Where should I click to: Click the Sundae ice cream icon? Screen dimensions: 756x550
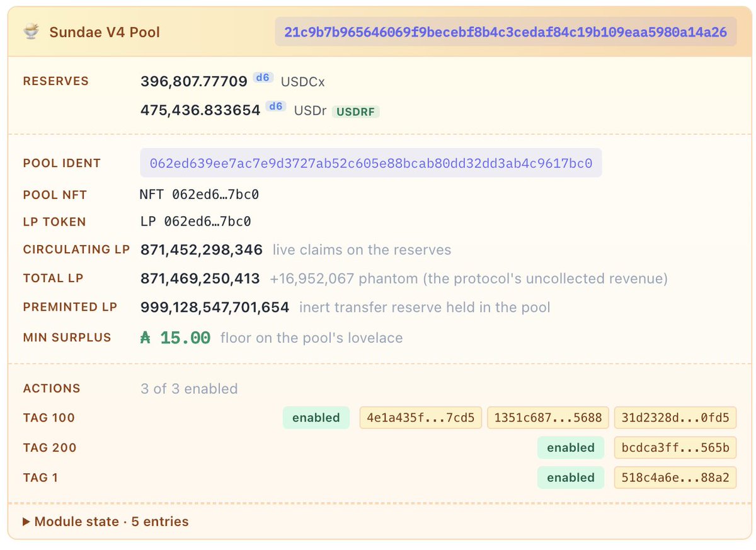tap(31, 32)
